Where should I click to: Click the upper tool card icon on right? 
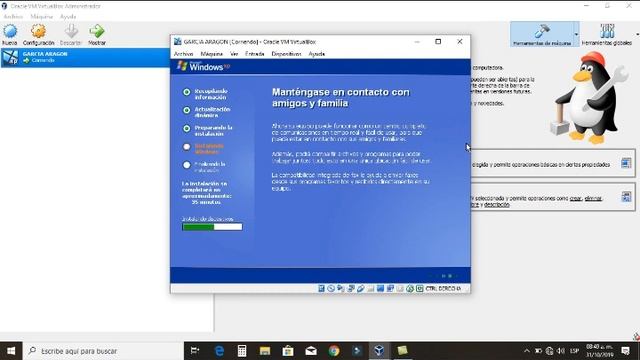click(626, 163)
